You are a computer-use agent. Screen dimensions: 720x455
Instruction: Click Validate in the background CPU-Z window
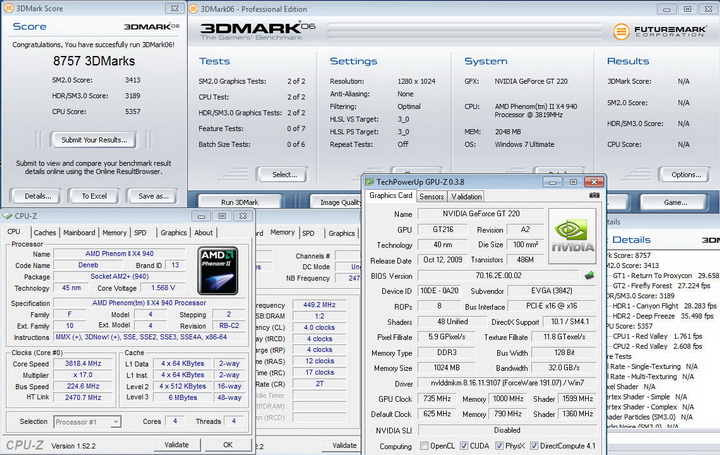click(341, 445)
